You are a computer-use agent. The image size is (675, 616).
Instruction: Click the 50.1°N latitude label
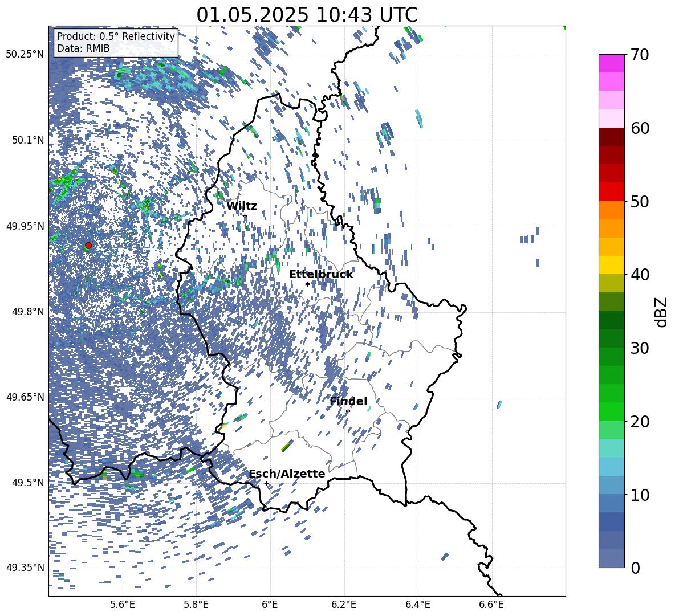coord(28,140)
